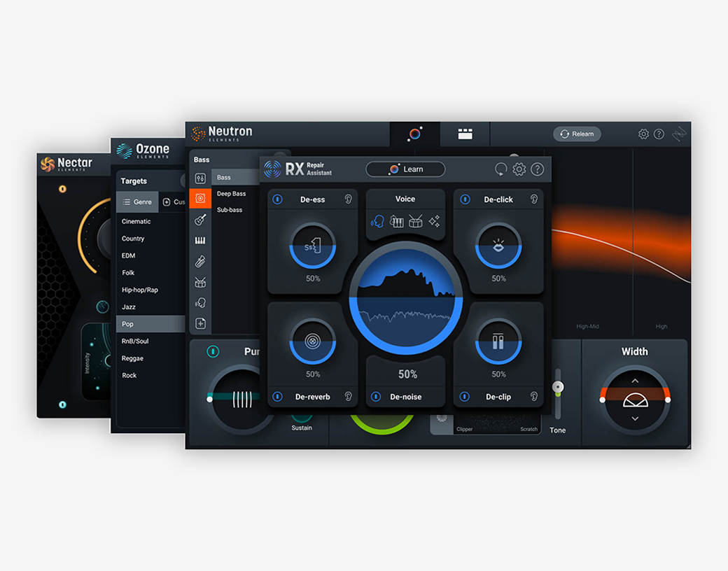728x571 pixels.
Task: Choose Cinematic genre in Ozone
Action: click(x=150, y=221)
